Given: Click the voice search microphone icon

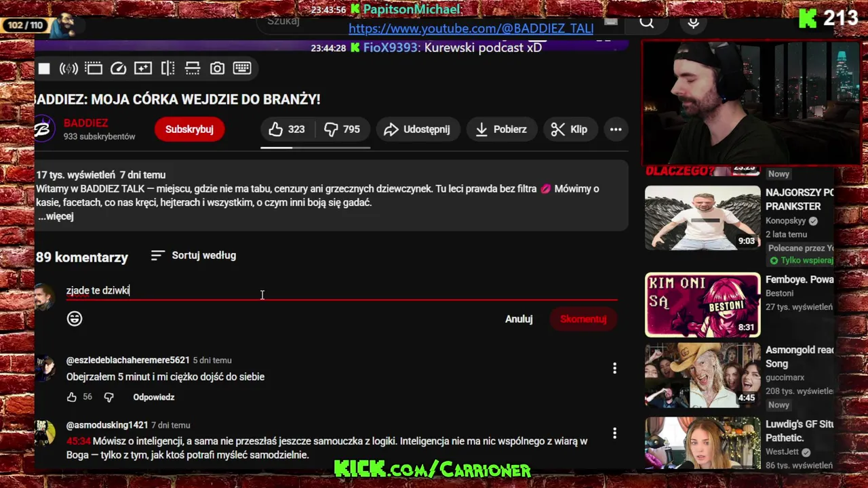Looking at the screenshot, I should tap(693, 22).
